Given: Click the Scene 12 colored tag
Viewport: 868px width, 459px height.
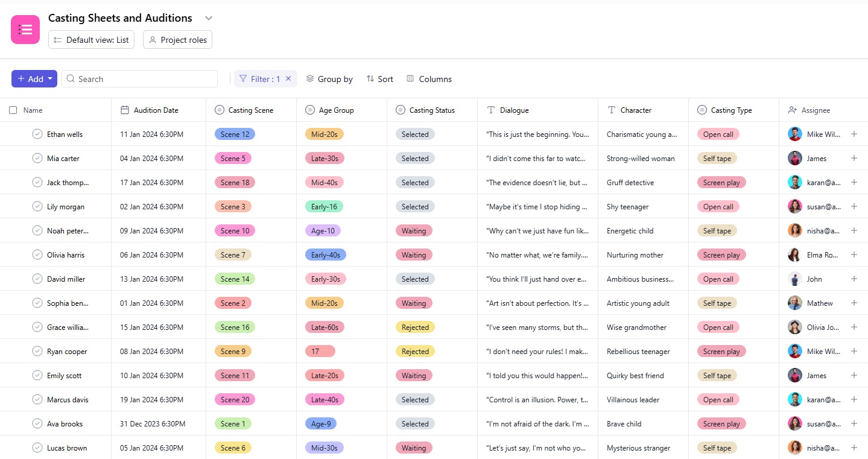Looking at the screenshot, I should (x=235, y=134).
